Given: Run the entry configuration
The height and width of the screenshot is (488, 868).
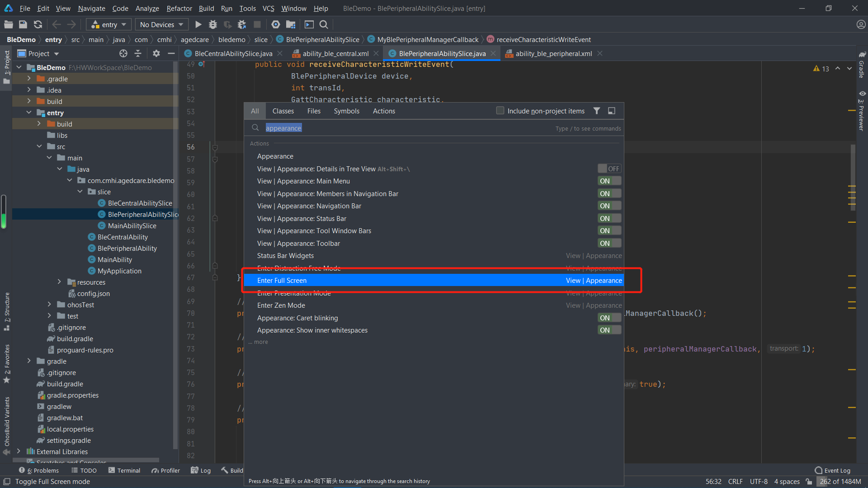Looking at the screenshot, I should pyautogui.click(x=198, y=24).
